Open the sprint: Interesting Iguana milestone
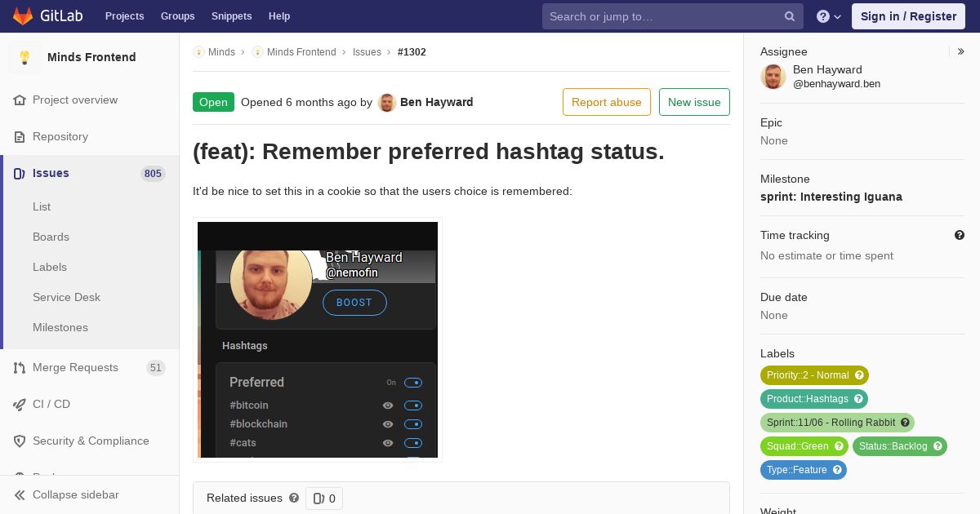Image resolution: width=980 pixels, height=514 pixels. 831,197
